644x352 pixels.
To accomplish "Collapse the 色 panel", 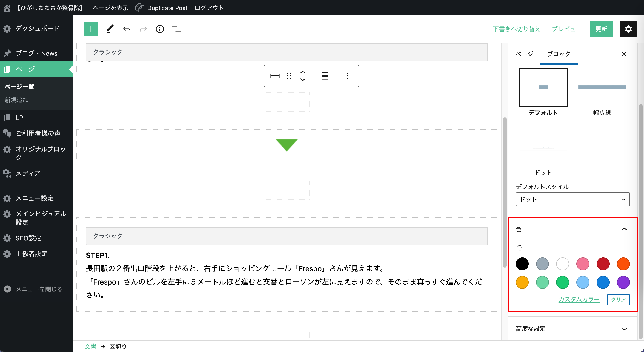I will pos(624,229).
